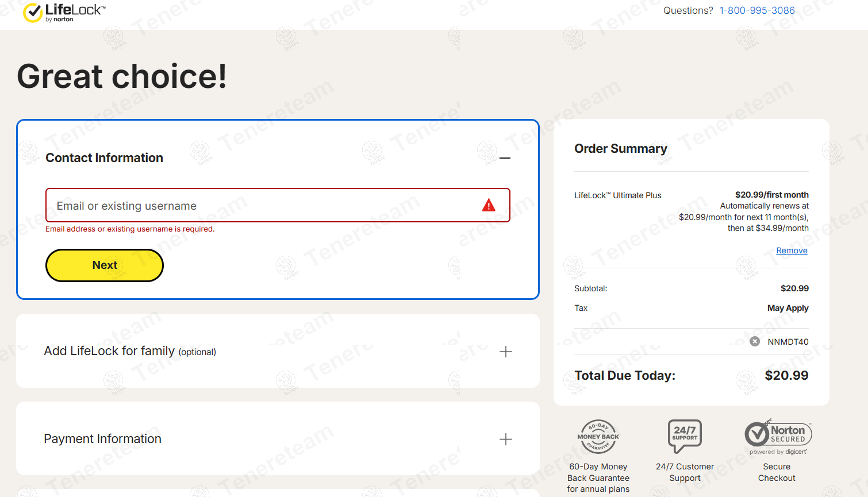Click the Add LifeLock for family title
Viewport: 868px width, 497px height.
[x=130, y=351]
